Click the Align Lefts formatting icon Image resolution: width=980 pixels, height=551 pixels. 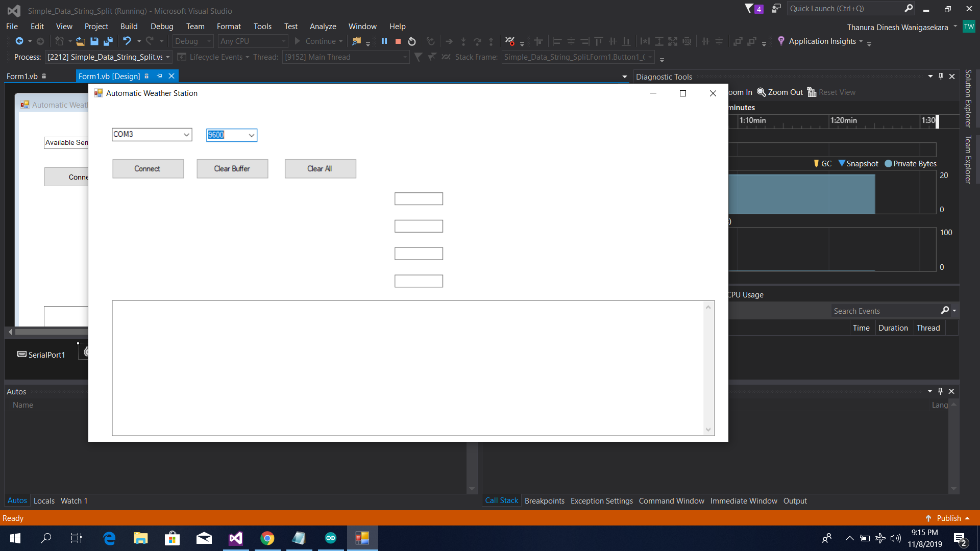coord(557,41)
